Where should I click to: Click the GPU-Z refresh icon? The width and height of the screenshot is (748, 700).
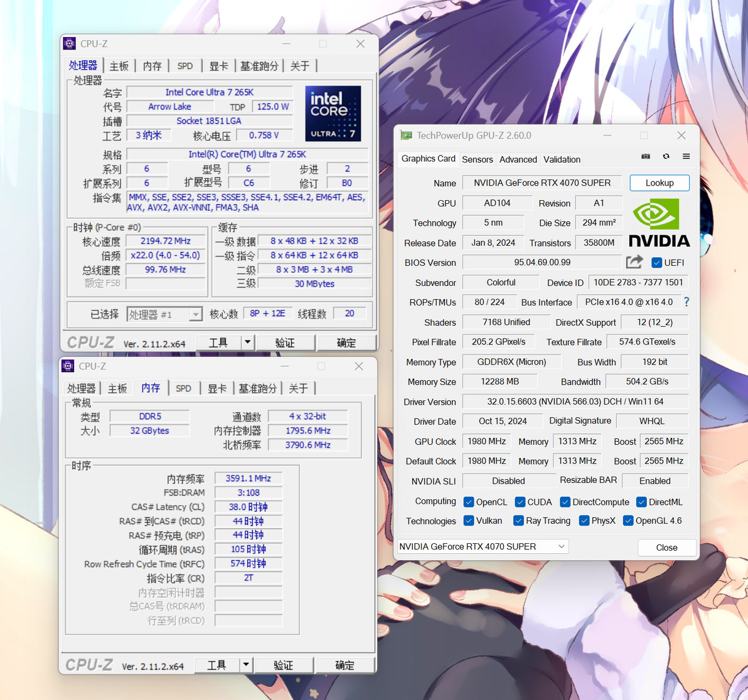coord(666,156)
